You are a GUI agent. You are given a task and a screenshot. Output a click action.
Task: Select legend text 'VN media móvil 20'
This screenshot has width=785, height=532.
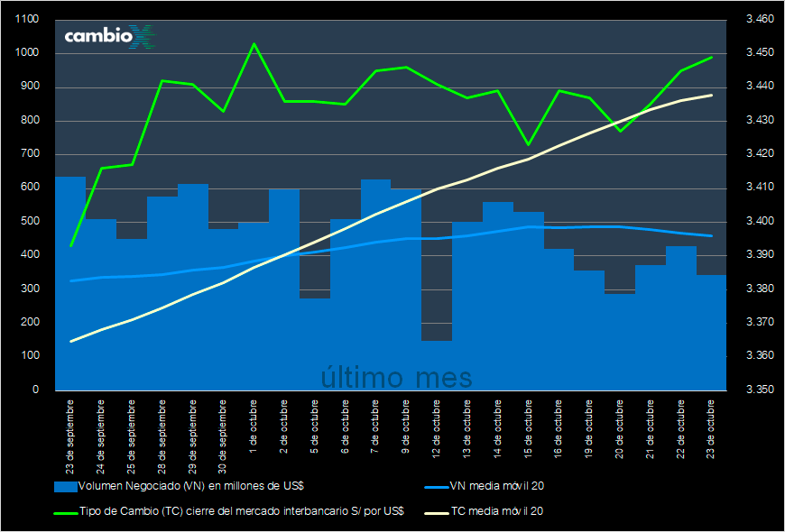pyautogui.click(x=497, y=486)
